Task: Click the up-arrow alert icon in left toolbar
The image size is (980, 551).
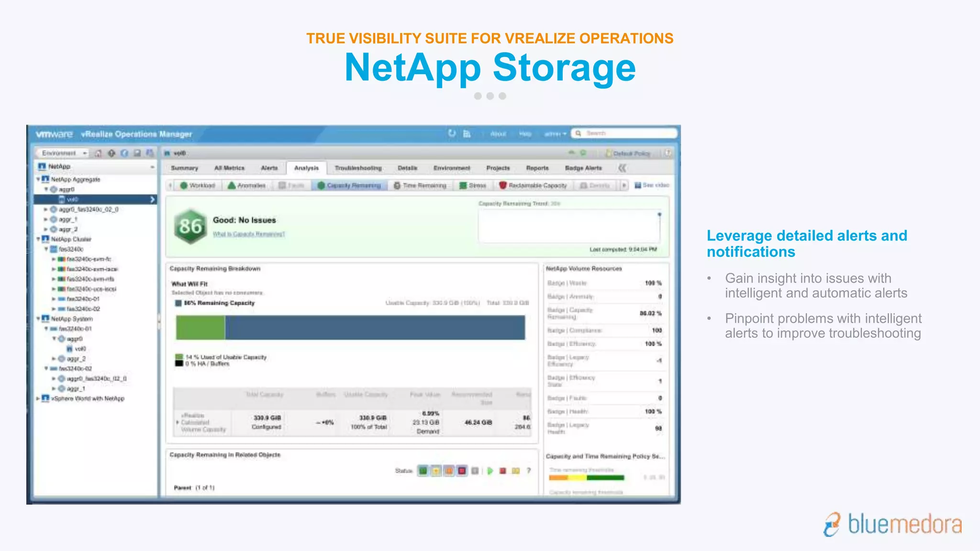Action: click(111, 153)
